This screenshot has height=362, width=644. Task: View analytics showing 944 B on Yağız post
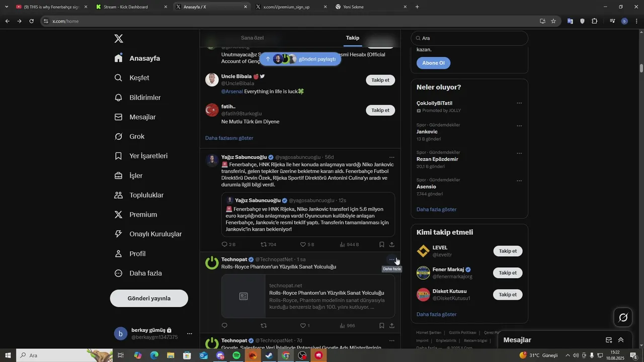[342, 244]
